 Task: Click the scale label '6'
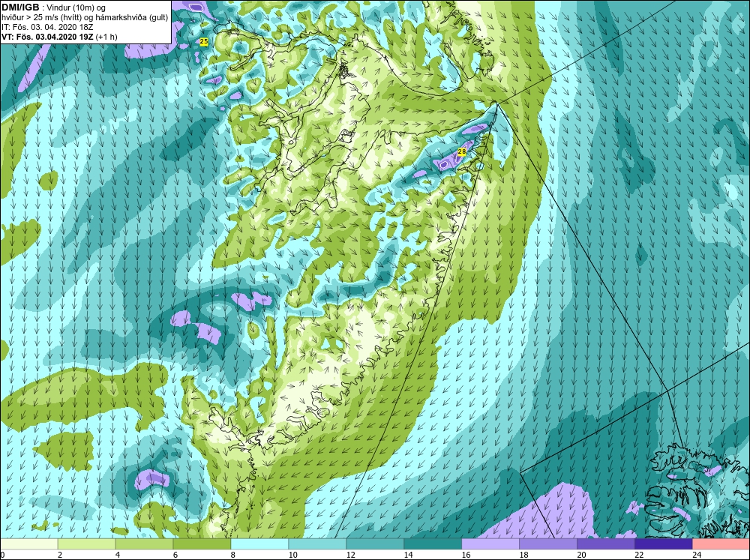pyautogui.click(x=175, y=555)
